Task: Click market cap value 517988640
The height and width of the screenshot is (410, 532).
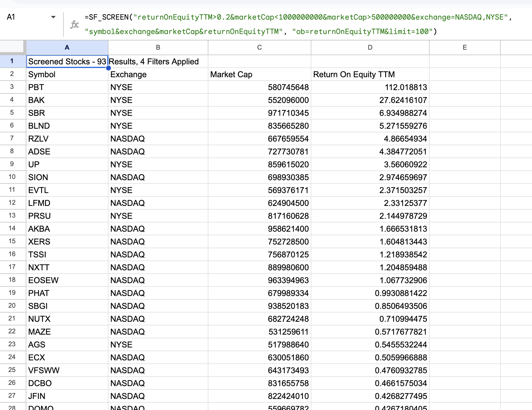Action: (x=260, y=345)
